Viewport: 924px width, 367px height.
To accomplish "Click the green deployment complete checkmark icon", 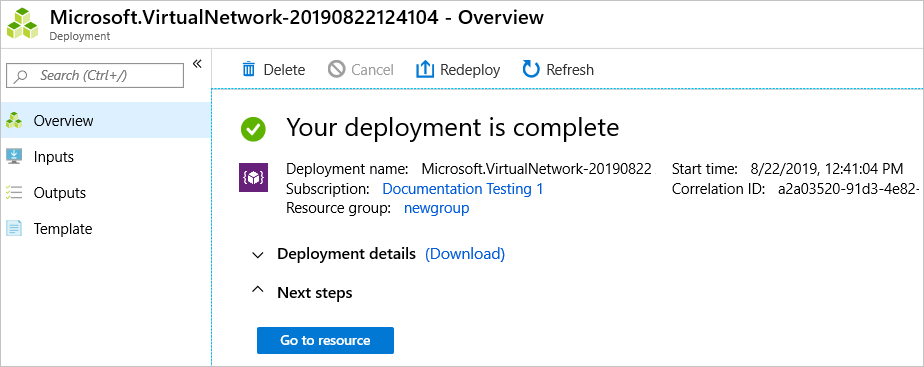I will [x=253, y=128].
